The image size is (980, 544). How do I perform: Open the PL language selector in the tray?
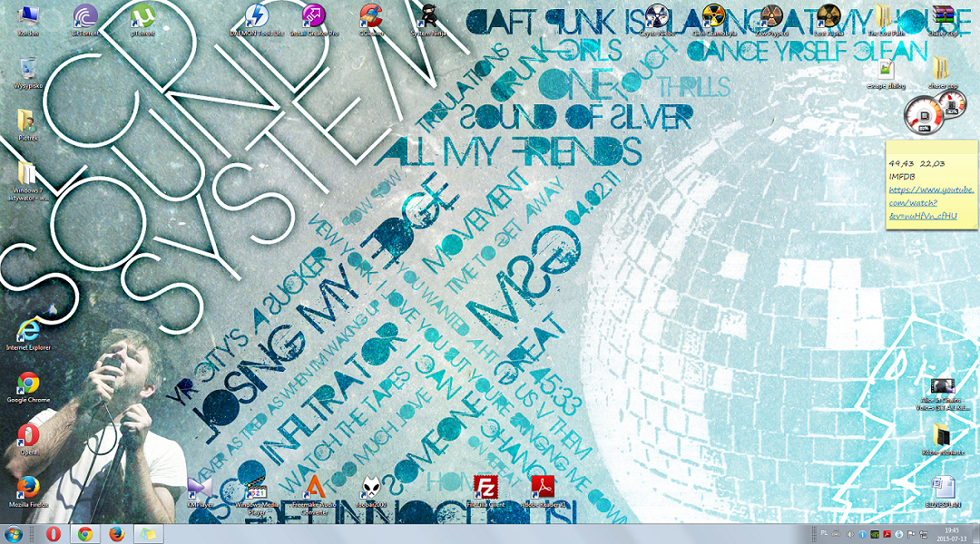click(824, 534)
